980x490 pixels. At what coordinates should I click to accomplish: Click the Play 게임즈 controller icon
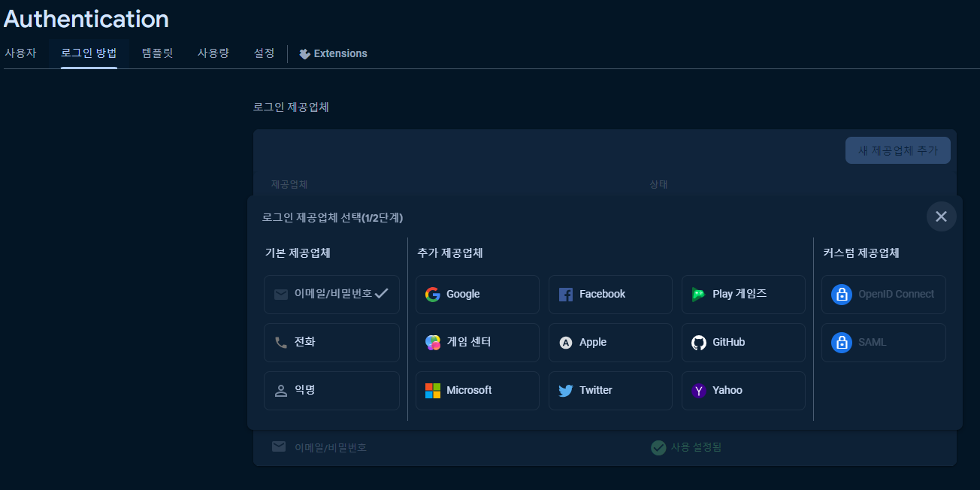click(x=699, y=295)
